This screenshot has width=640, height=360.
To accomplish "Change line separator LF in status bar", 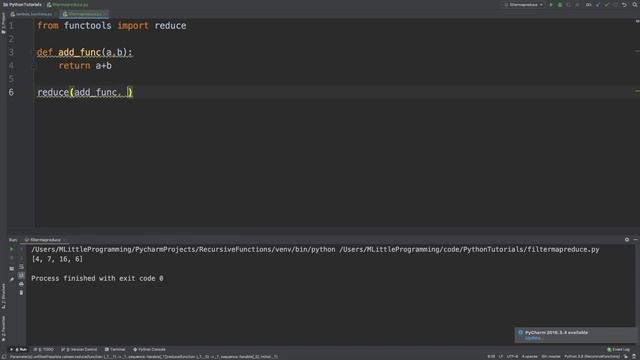I will [501, 357].
